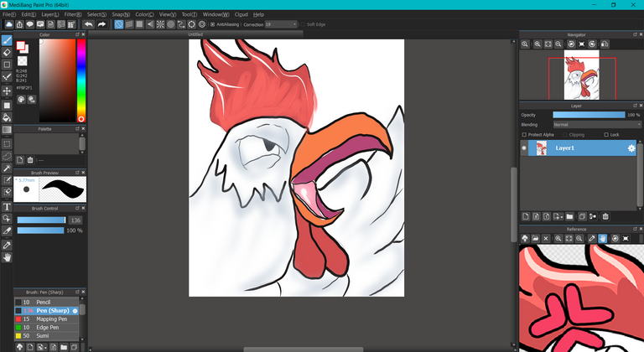644x352 pixels.
Task: Enable the layer Lock checkbox
Action: pyautogui.click(x=606, y=135)
